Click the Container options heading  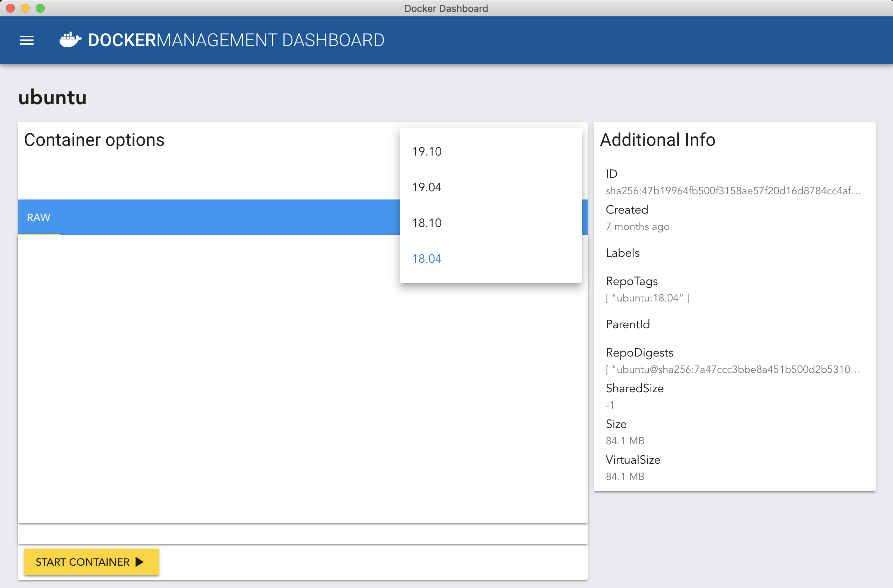click(x=94, y=140)
